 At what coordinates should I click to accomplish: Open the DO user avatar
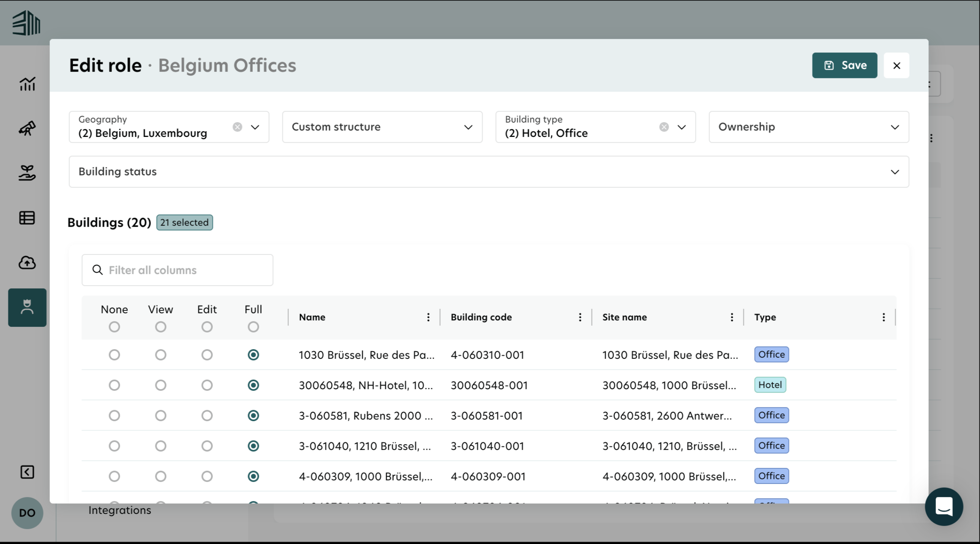click(x=27, y=513)
